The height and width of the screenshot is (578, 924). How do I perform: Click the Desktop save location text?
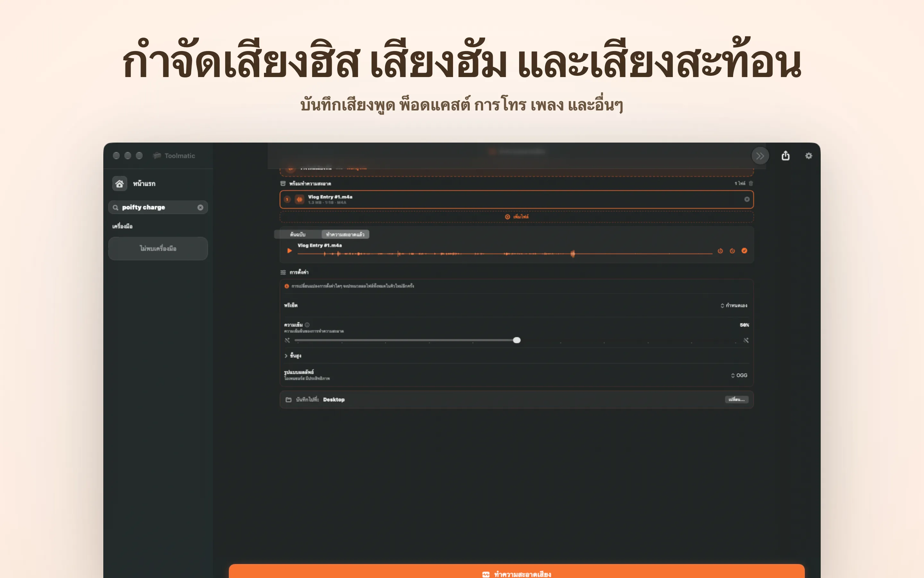tap(334, 400)
